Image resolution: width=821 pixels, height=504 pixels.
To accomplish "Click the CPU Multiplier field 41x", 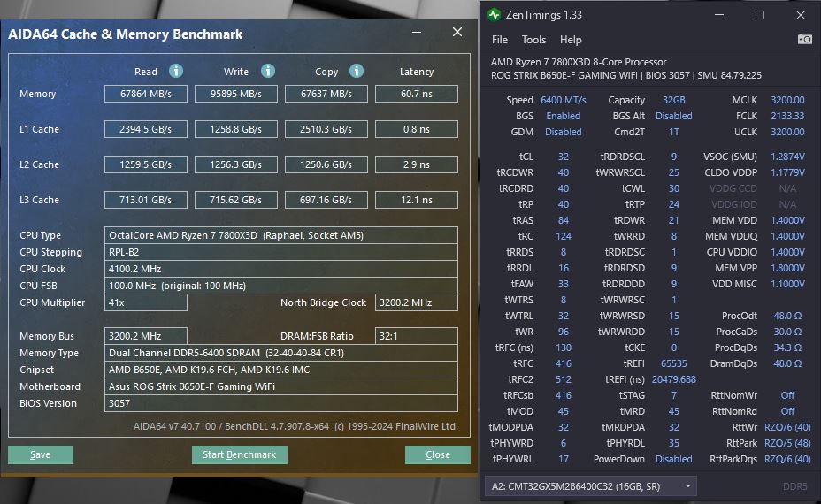I will (146, 302).
